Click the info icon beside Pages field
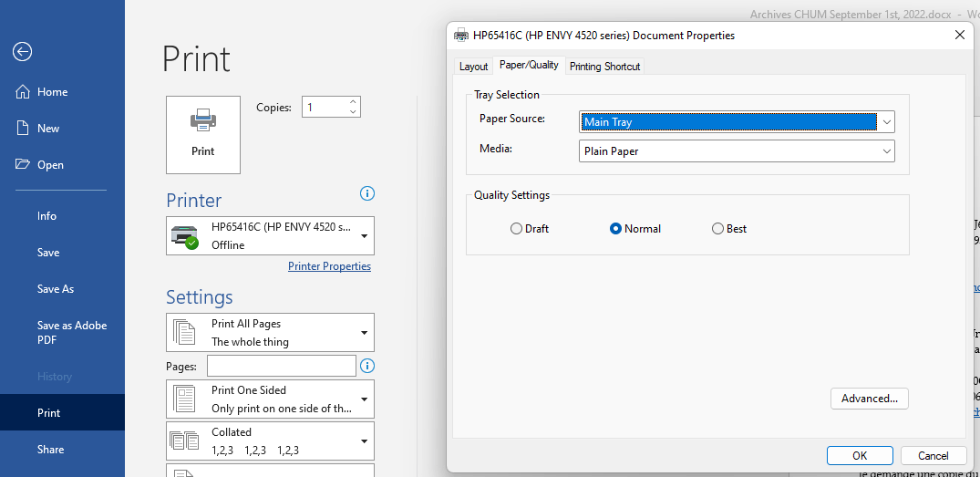This screenshot has width=980, height=477. tap(367, 366)
